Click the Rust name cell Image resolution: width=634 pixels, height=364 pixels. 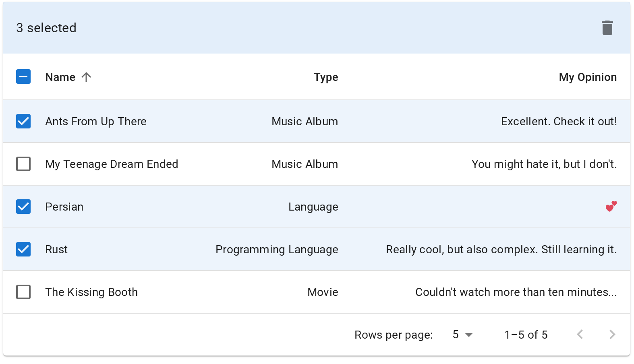point(56,250)
